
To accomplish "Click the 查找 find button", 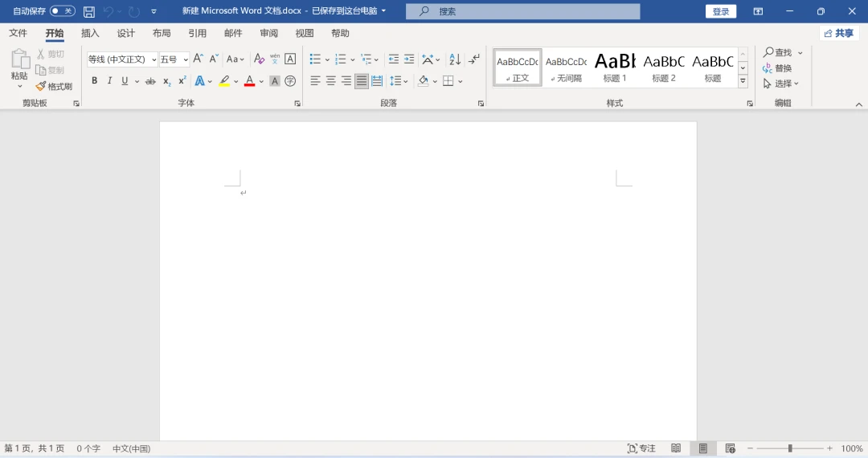I will click(x=778, y=52).
